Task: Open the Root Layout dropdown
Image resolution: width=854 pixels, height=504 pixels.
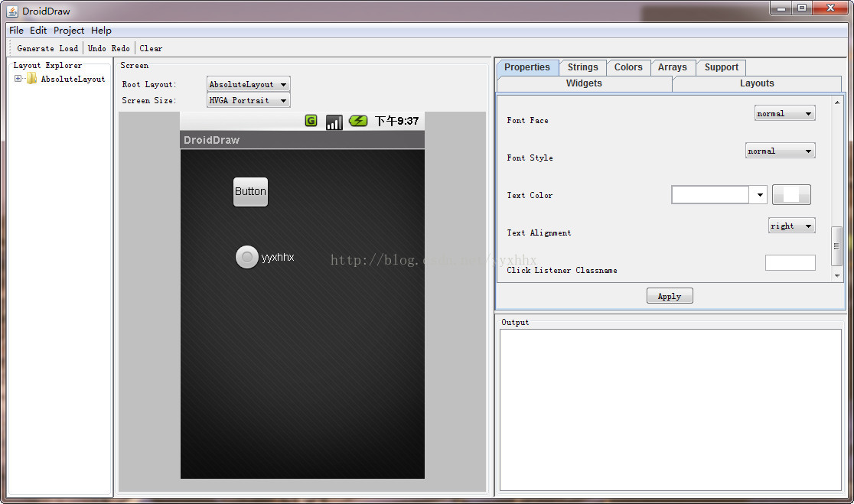Action: (x=249, y=84)
